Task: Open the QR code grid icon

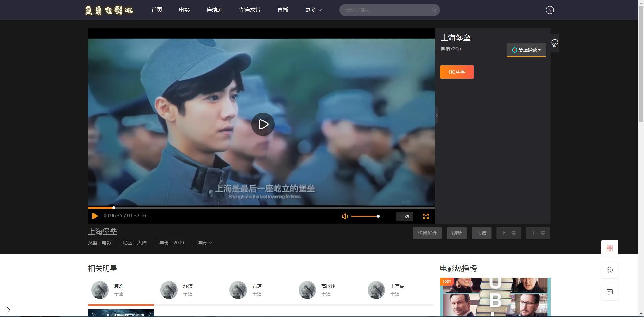Action: 609,248
